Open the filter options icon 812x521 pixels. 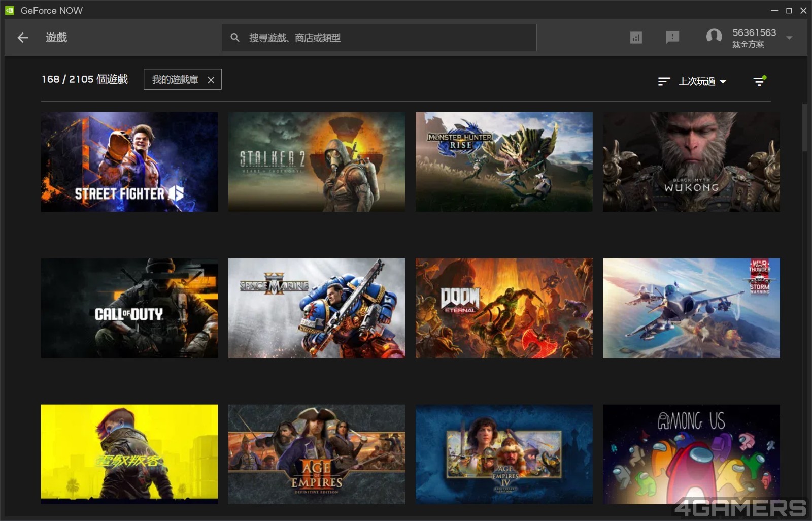759,81
